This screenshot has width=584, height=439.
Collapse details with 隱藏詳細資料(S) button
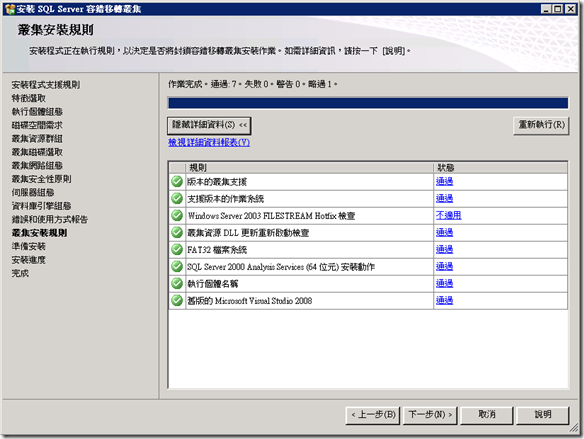point(209,125)
